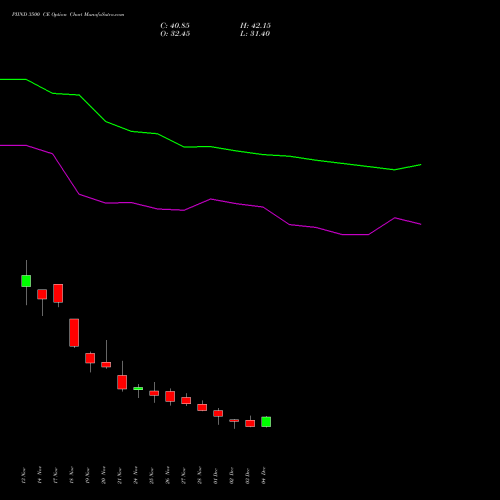500x500 pixels.
Task: Click the red candlestick above 01 Dec
Action: pyautogui.click(x=218, y=413)
